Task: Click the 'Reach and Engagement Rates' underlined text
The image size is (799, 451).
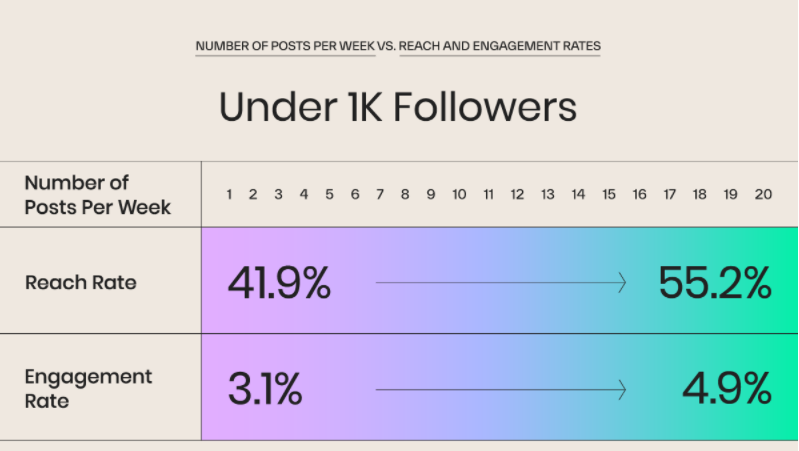Action: coord(500,47)
